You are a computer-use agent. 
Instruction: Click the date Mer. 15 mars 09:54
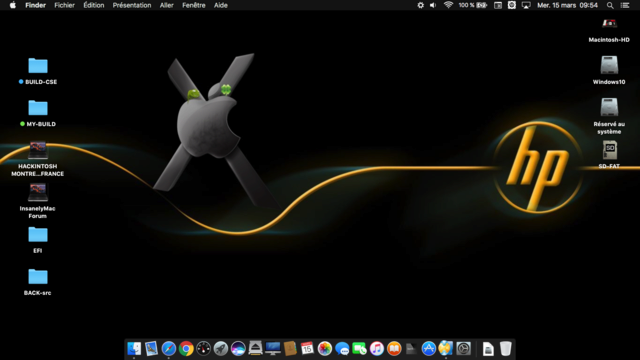[567, 5]
